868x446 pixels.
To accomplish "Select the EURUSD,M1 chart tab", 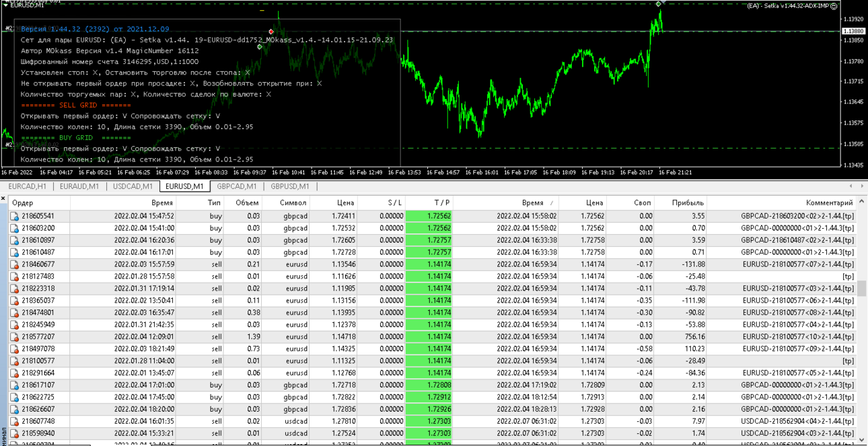I will [x=184, y=186].
